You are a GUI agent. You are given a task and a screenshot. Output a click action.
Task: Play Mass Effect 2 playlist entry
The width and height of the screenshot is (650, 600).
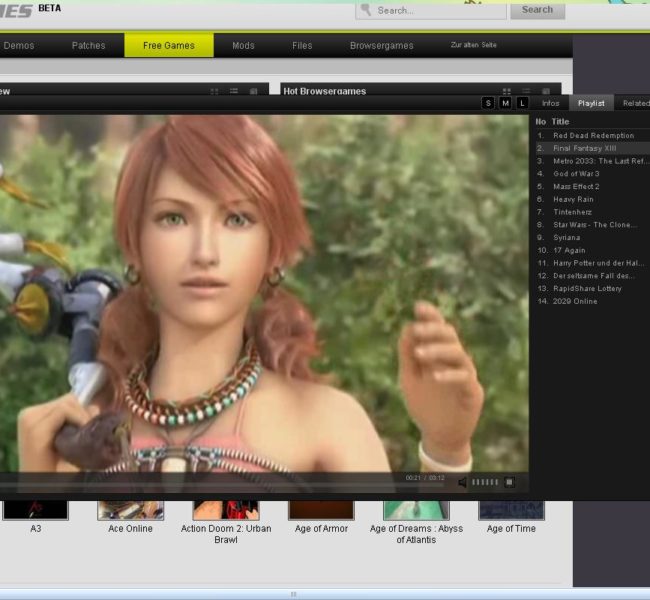click(x=593, y=187)
